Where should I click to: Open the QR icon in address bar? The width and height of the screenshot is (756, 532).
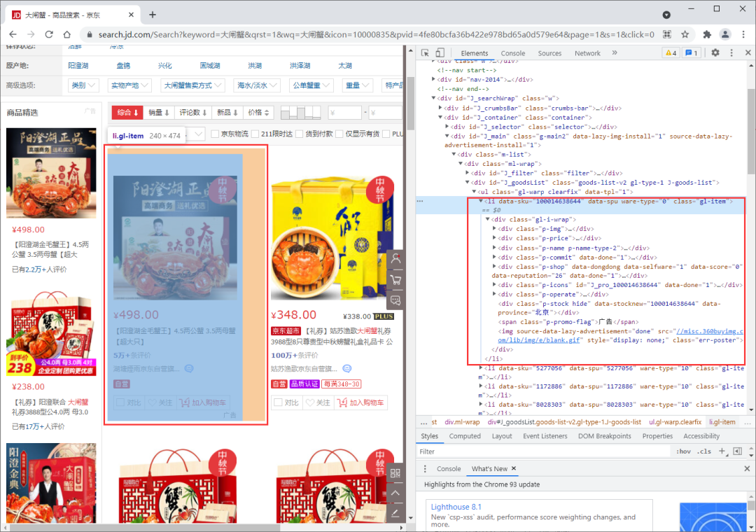(x=667, y=34)
